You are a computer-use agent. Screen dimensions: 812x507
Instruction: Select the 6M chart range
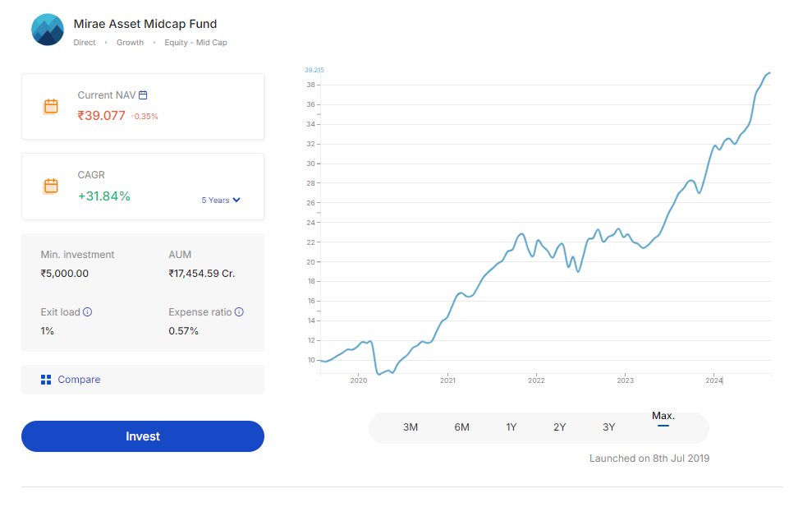pyautogui.click(x=461, y=427)
